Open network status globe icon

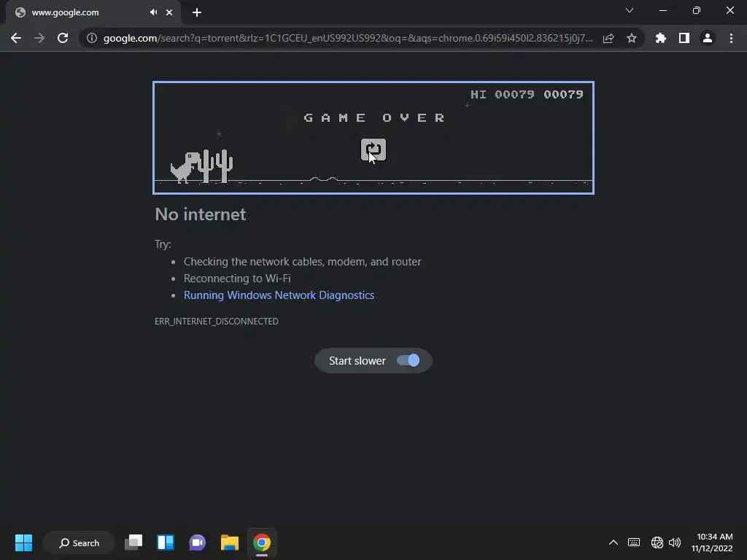tap(657, 542)
